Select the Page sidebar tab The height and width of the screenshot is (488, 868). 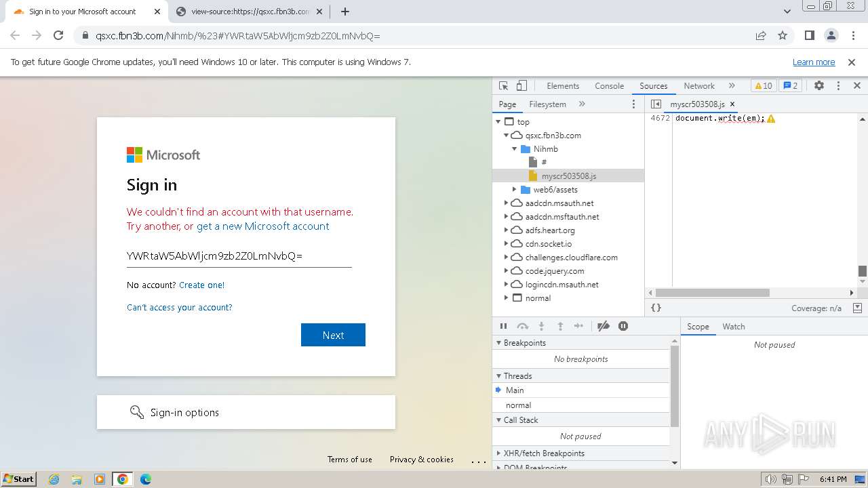tap(507, 104)
